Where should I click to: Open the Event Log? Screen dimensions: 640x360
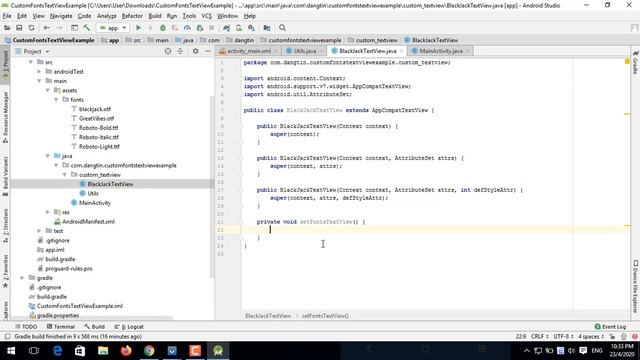(x=610, y=327)
